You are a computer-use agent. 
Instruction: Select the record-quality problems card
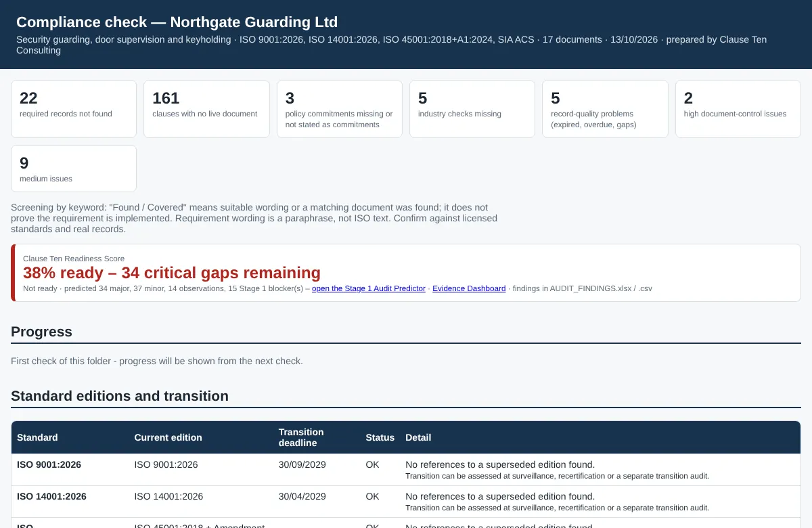coord(605,109)
